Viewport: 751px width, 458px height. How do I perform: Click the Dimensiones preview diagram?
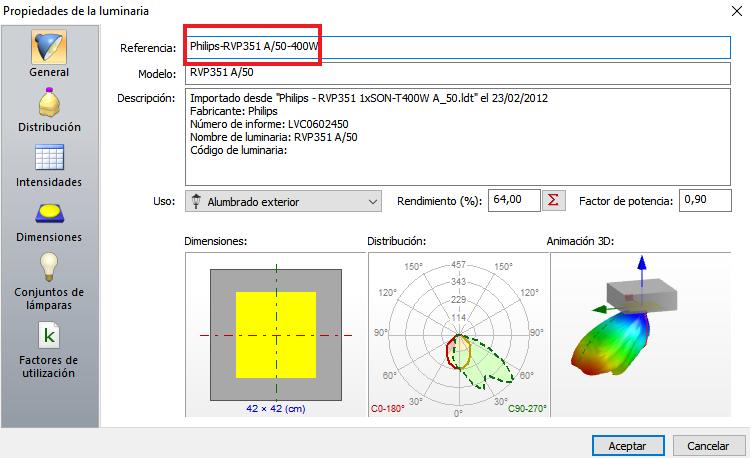[x=276, y=334]
